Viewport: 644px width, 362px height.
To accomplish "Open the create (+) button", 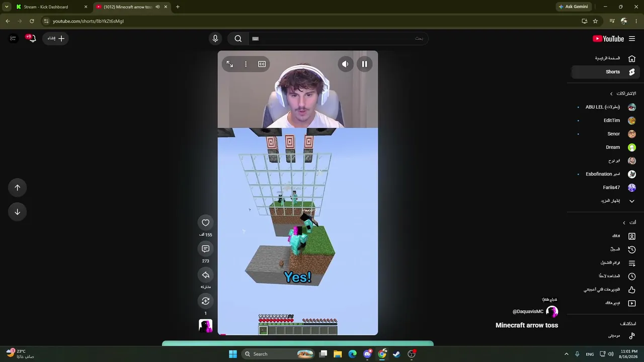I will click(x=56, y=38).
